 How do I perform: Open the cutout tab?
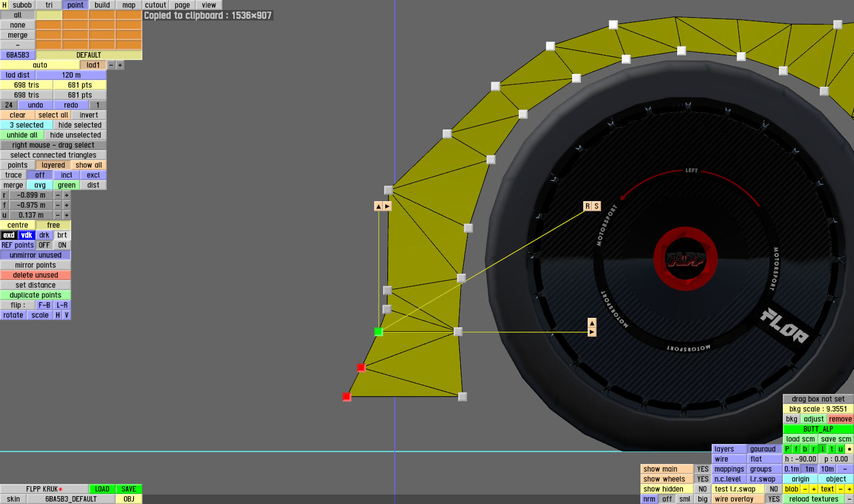156,5
